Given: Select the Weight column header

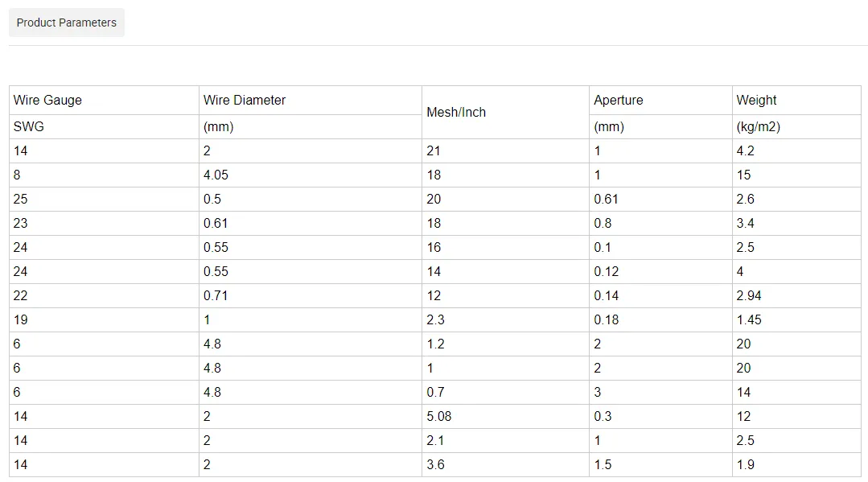Looking at the screenshot, I should tap(756, 101).
